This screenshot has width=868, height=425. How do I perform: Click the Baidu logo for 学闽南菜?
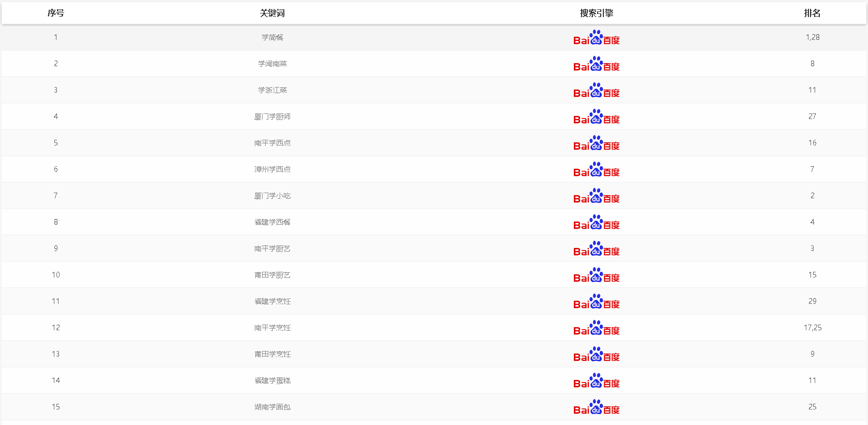coord(596,64)
